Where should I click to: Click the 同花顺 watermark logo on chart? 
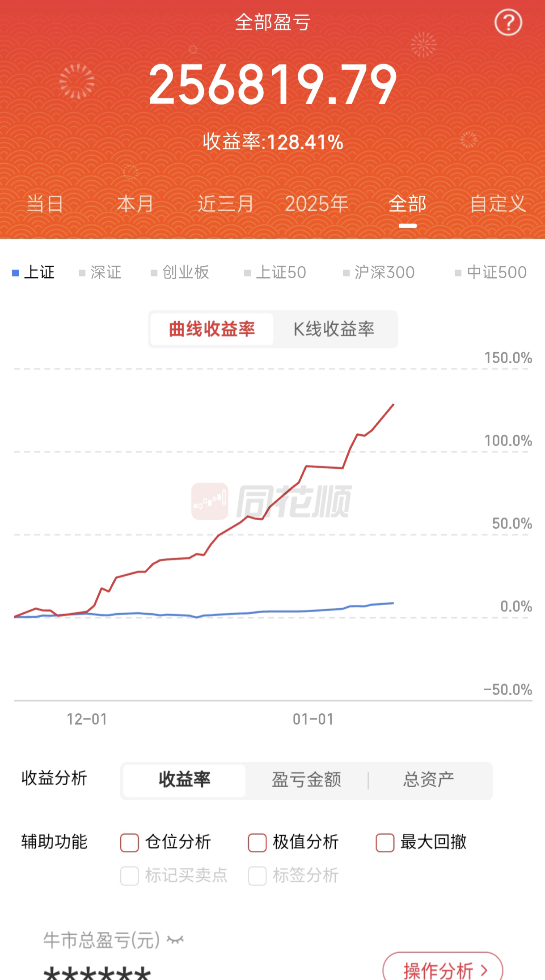click(272, 501)
